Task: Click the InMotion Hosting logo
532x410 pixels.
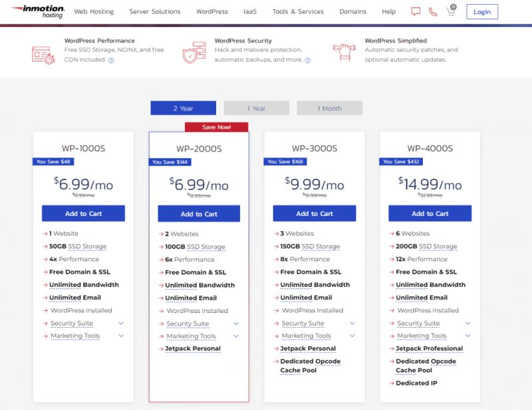Action: coord(39,10)
